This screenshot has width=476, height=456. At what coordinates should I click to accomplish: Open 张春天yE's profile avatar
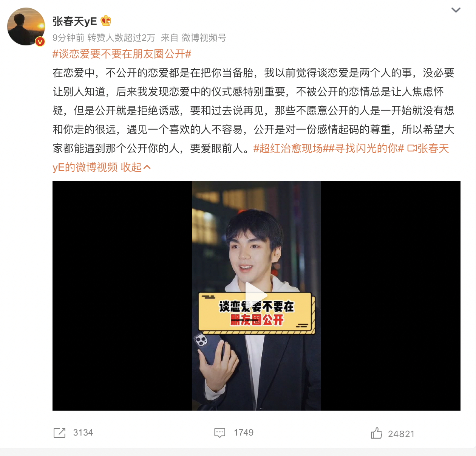(x=26, y=26)
